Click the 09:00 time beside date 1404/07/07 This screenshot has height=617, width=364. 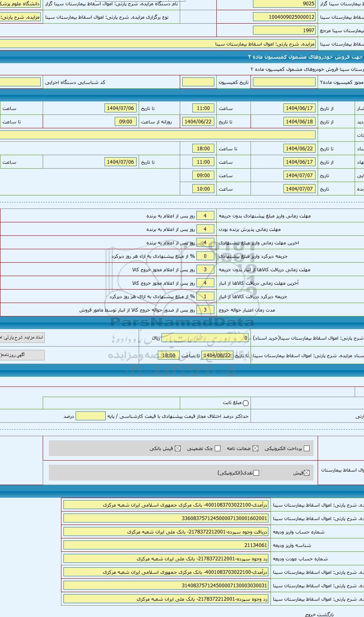coord(203,175)
